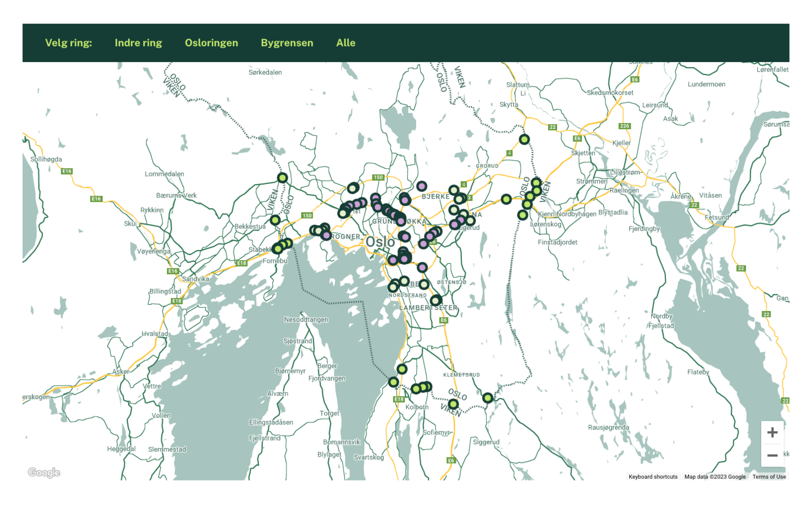Click the Asker place label

(x=120, y=371)
